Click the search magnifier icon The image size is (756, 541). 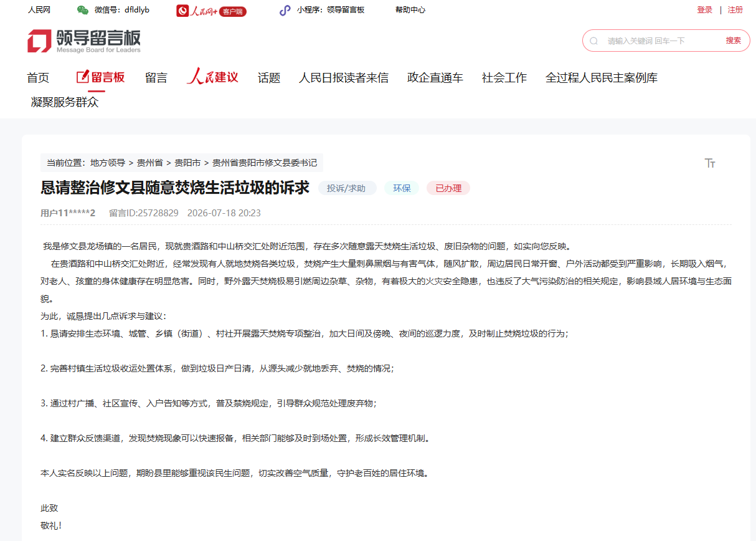click(x=594, y=41)
